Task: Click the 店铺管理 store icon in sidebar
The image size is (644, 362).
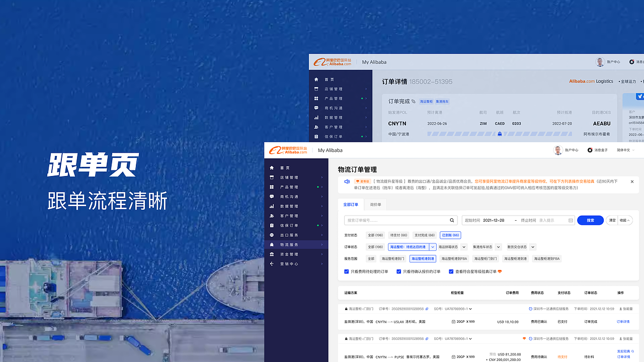Action: [272, 177]
